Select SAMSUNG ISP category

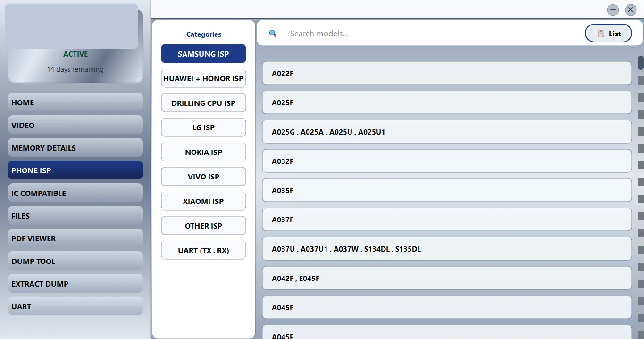[203, 54]
